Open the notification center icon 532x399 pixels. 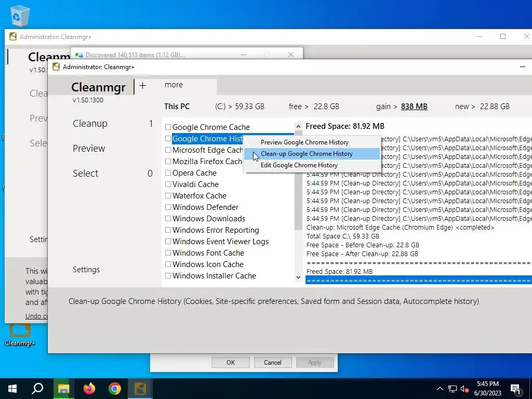pyautogui.click(x=515, y=389)
